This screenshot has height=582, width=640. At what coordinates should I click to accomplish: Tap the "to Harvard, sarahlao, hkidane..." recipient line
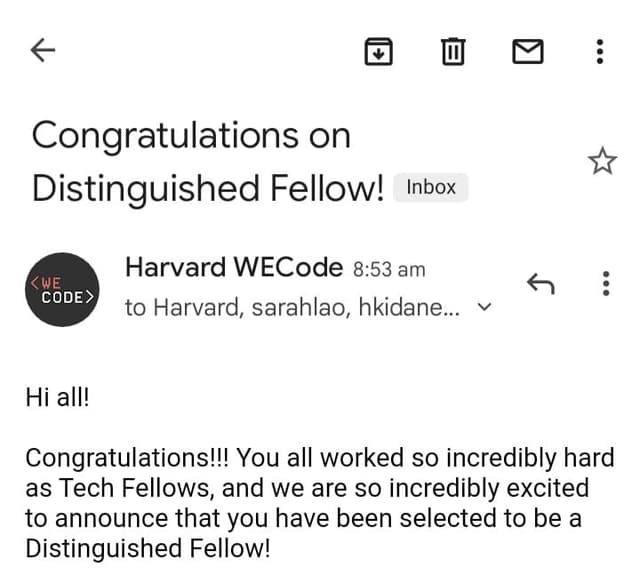coord(292,308)
